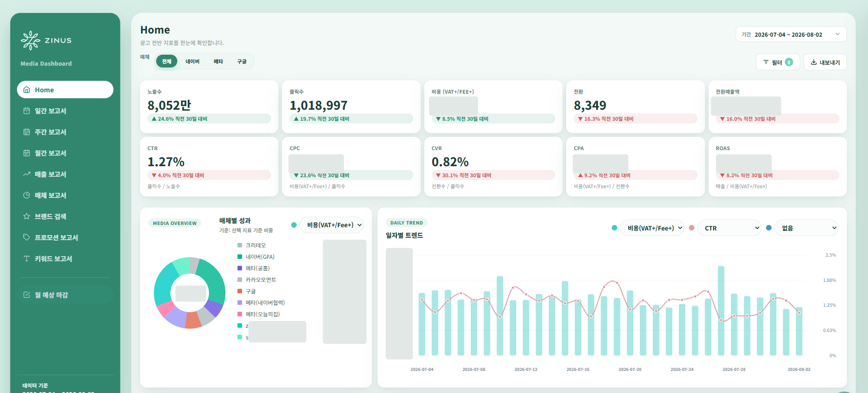
Task: Click 메타(네이버협력) legend color swatch
Action: click(x=240, y=303)
